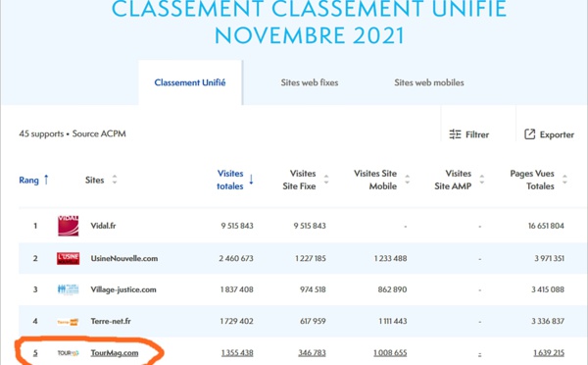Viewport: 588px width, 365px height.
Task: Click the Village-justice logo icon
Action: pos(69,289)
